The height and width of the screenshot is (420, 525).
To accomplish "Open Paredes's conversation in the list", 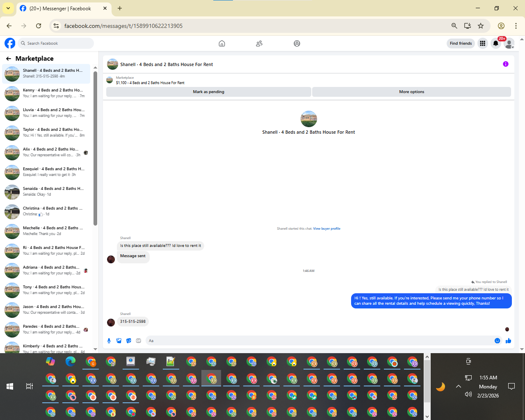I will coord(46,329).
